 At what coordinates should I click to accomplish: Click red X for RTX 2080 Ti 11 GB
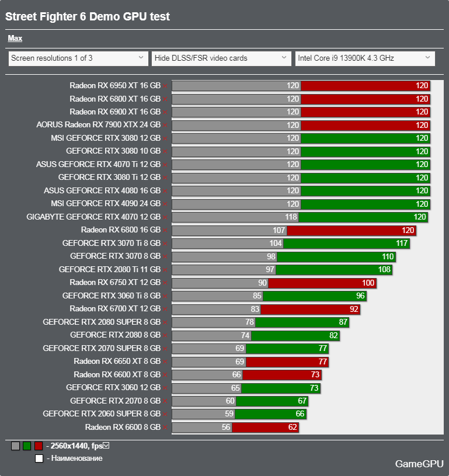165,270
